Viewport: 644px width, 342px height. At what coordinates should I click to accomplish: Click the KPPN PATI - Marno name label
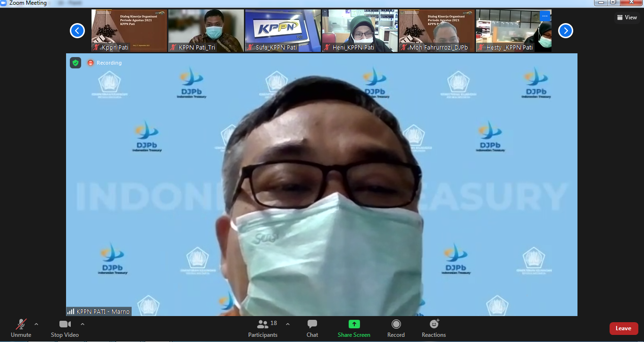(103, 311)
